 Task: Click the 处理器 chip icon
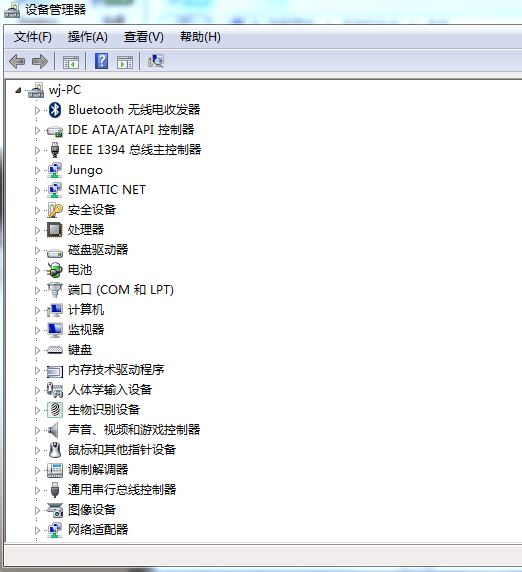pyautogui.click(x=55, y=229)
